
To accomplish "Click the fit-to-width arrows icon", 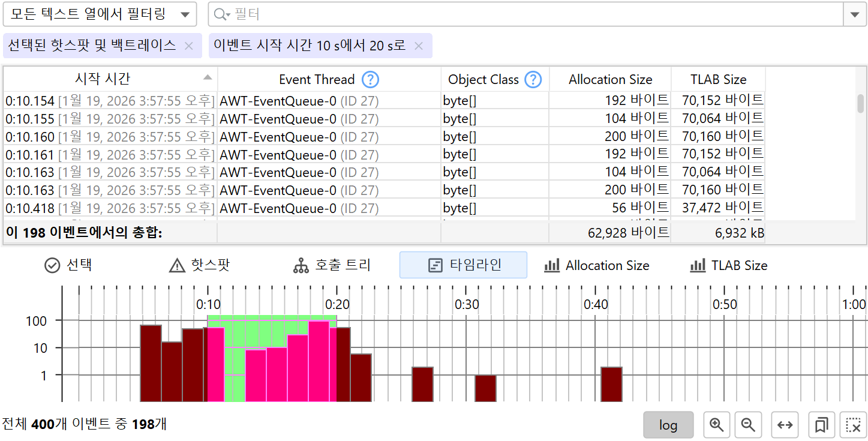I will (x=785, y=425).
